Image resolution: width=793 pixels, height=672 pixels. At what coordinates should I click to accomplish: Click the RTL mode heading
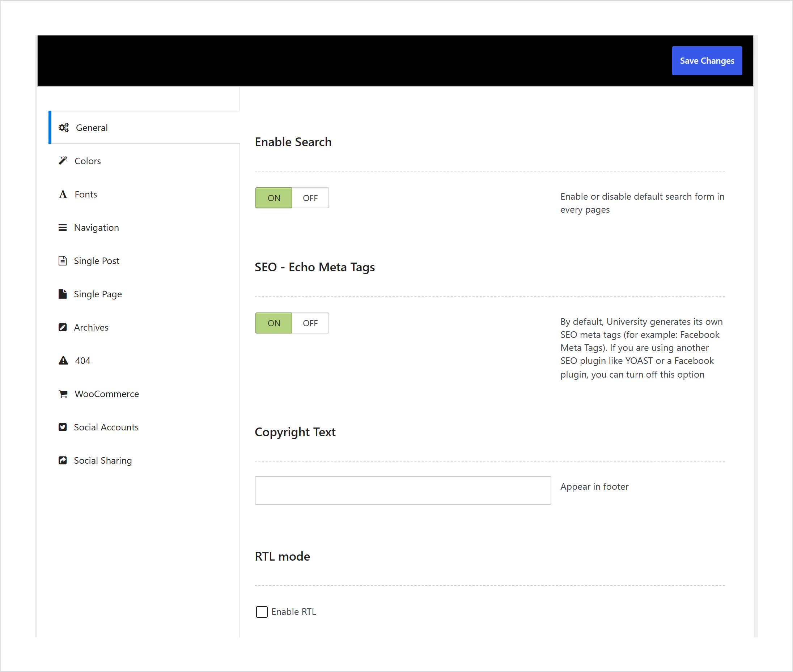point(283,556)
